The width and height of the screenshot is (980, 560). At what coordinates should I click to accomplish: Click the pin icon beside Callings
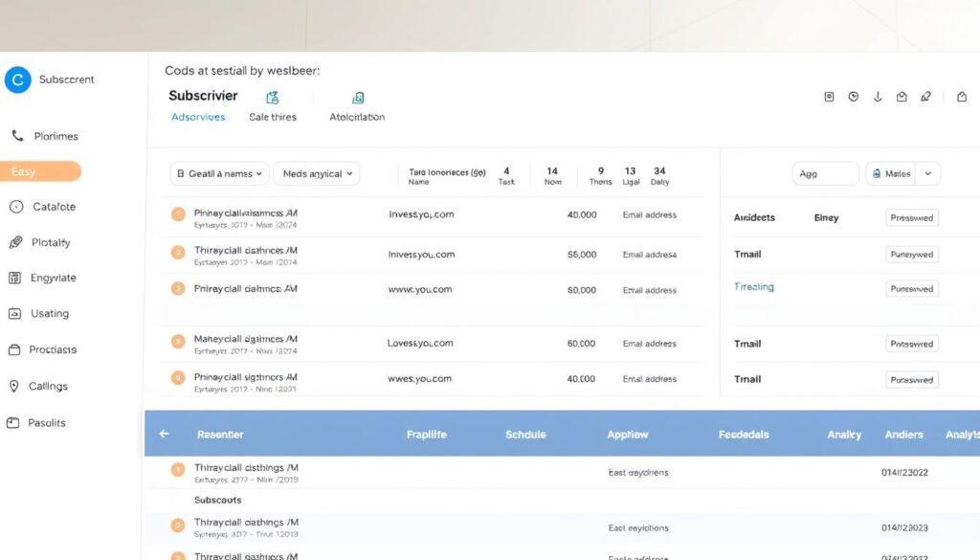(x=13, y=387)
